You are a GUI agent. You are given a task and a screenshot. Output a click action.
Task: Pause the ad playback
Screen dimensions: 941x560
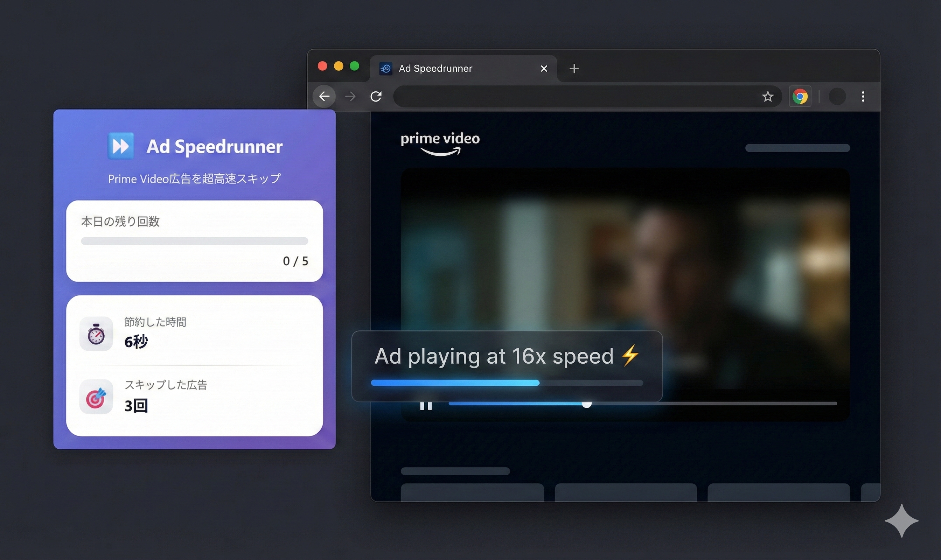426,405
